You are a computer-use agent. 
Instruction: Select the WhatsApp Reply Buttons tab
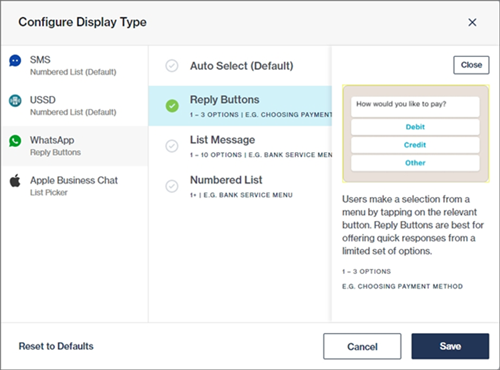point(75,146)
